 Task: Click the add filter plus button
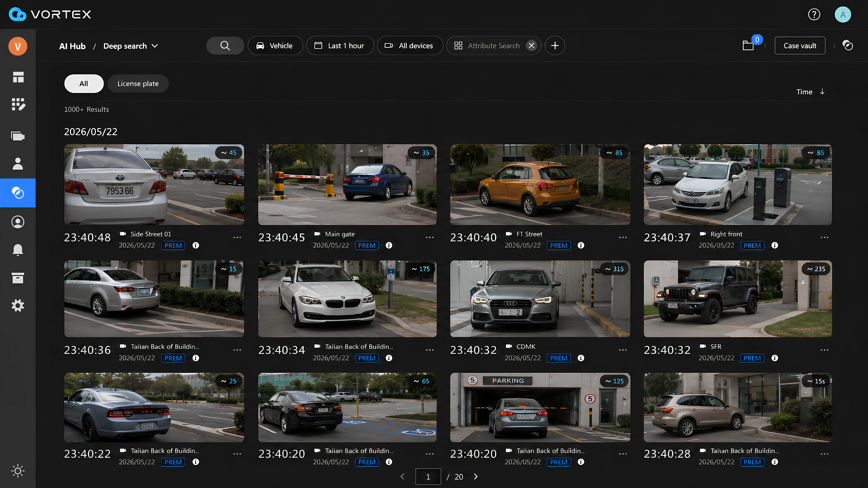point(555,45)
